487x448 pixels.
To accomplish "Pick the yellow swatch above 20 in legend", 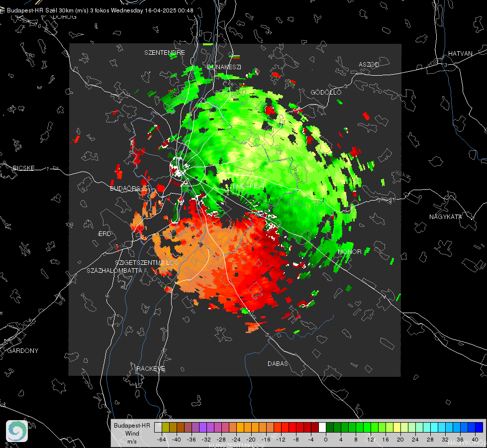I will pos(397,427).
